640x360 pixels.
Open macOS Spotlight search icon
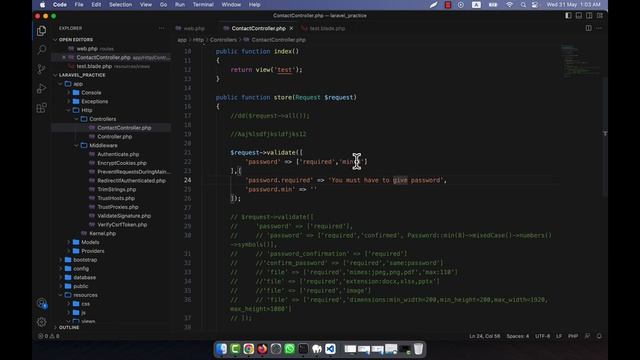coord(523,5)
